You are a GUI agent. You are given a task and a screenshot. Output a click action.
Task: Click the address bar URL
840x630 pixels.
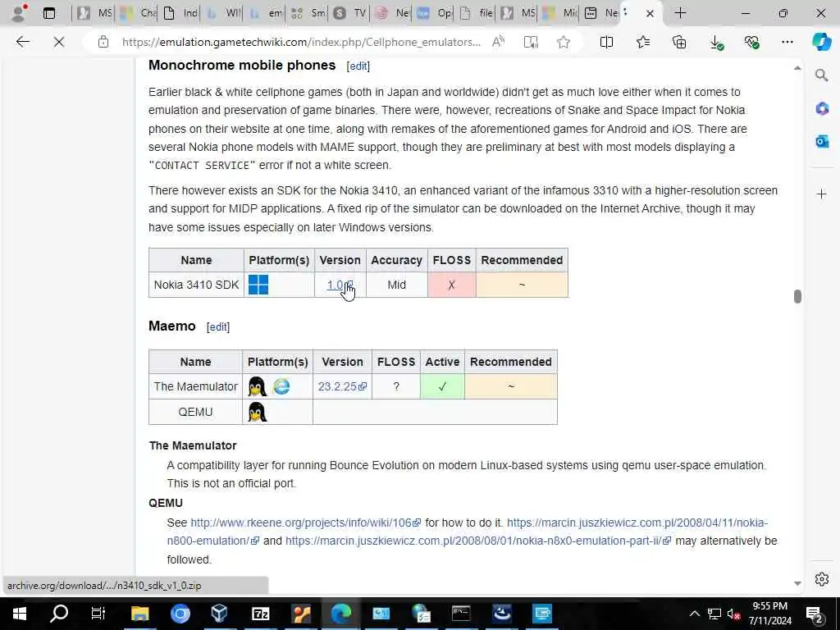click(300, 42)
